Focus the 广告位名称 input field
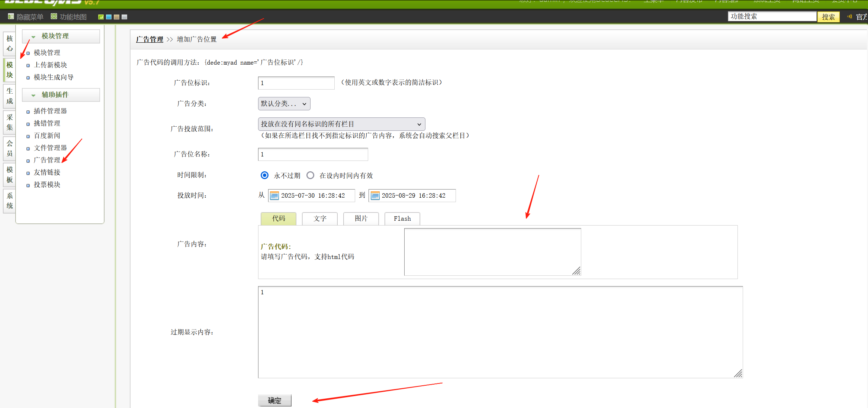 click(x=313, y=154)
